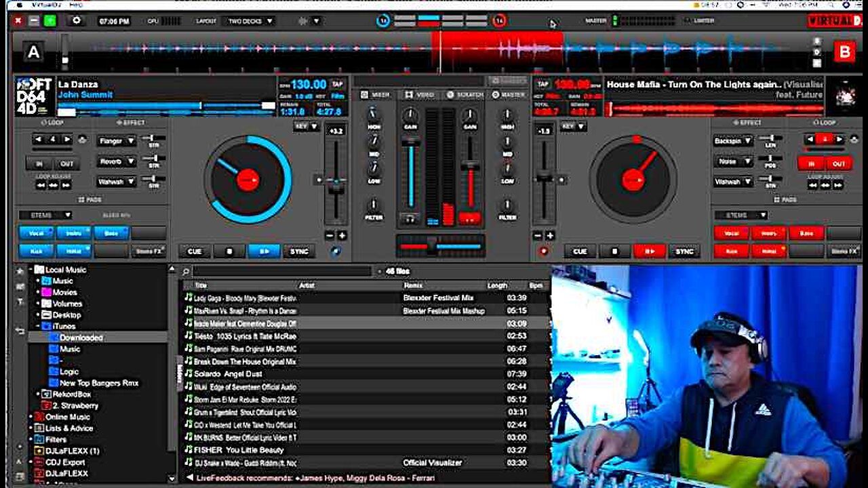
Task: Click deck A CUE button
Action: (x=195, y=251)
